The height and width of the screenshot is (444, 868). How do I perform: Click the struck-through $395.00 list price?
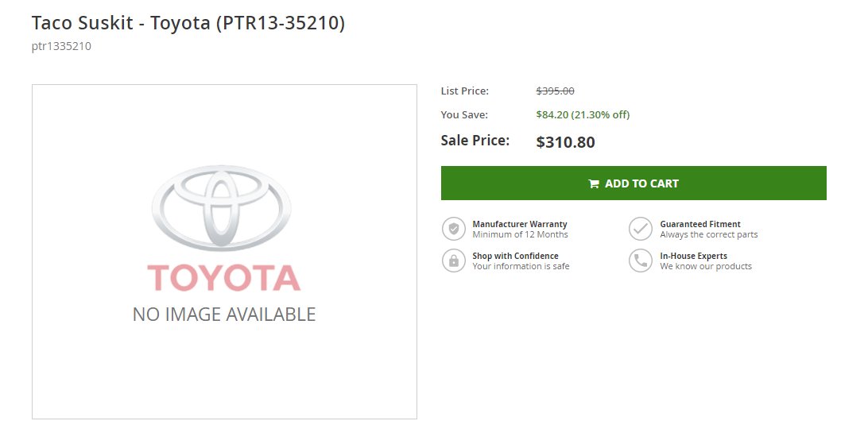(x=556, y=91)
